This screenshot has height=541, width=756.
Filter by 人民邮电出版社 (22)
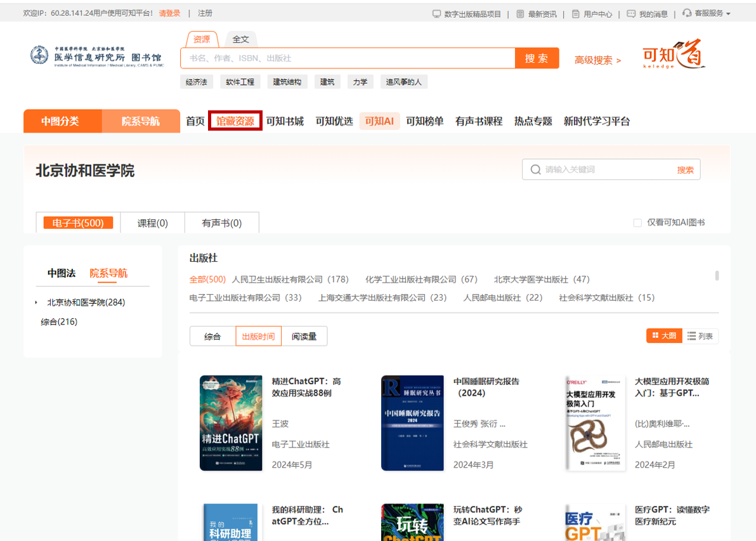[x=503, y=298]
